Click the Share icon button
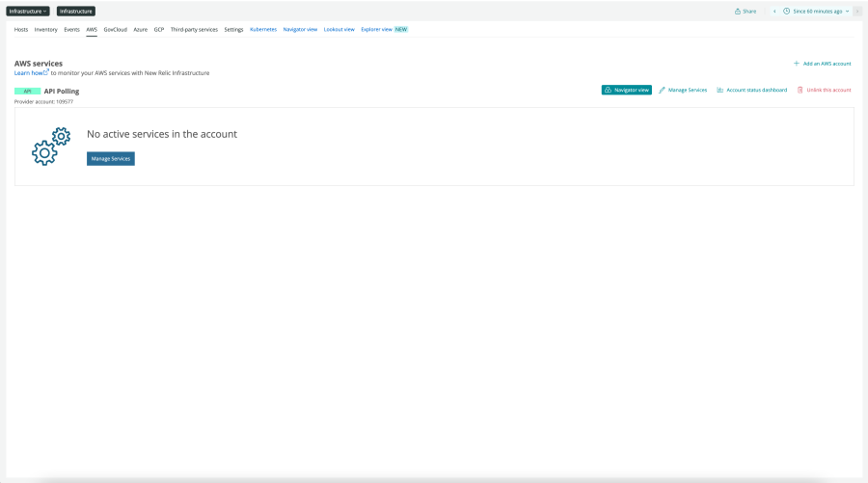This screenshot has width=868, height=483. pos(746,11)
